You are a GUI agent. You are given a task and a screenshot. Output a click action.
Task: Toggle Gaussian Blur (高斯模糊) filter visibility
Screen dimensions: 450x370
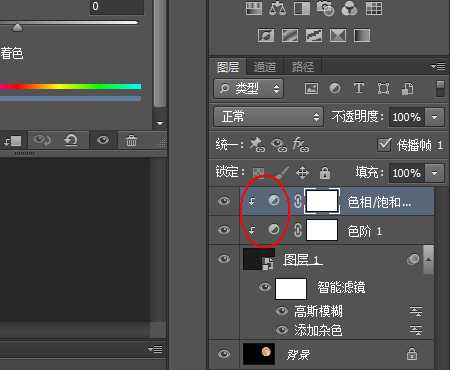point(282,311)
